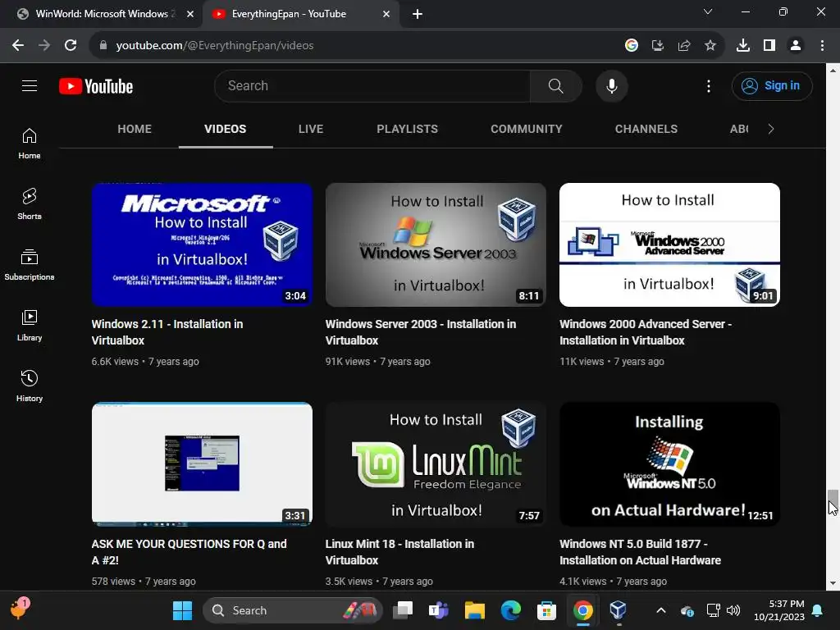840x630 pixels.
Task: Click 'ASK ME YOUR QUESTIONS FOR Q and A #2!' title
Action: click(x=189, y=552)
